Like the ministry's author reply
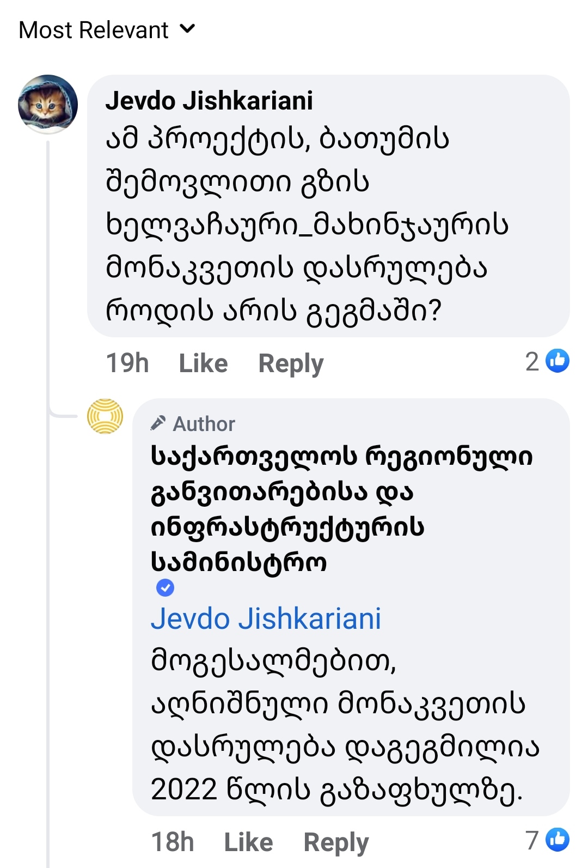 pos(248,841)
